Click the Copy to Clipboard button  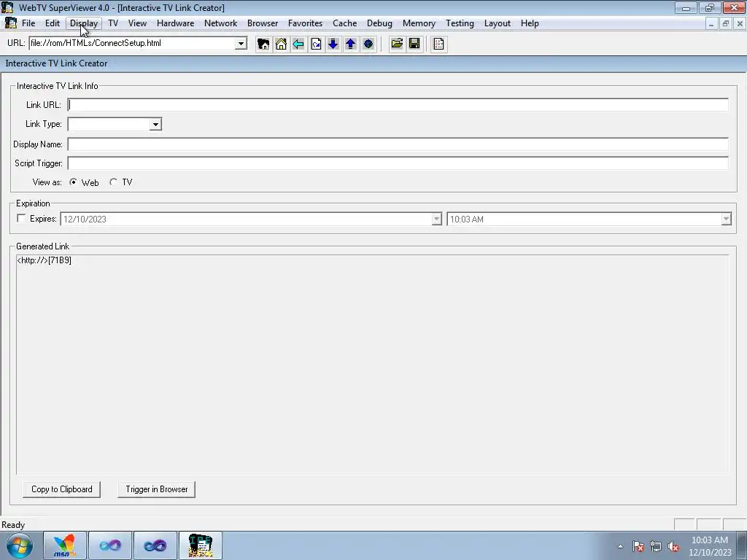[61, 489]
